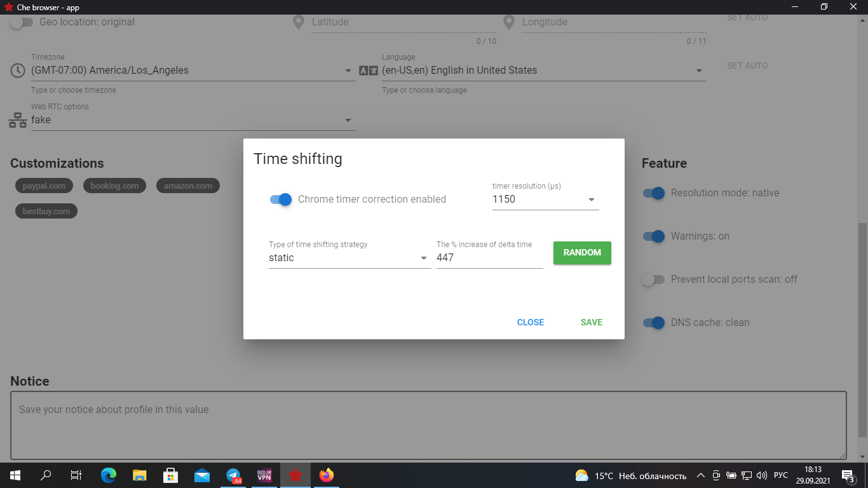This screenshot has width=868, height=488.
Task: Click the Latitude location pin icon
Action: click(299, 23)
